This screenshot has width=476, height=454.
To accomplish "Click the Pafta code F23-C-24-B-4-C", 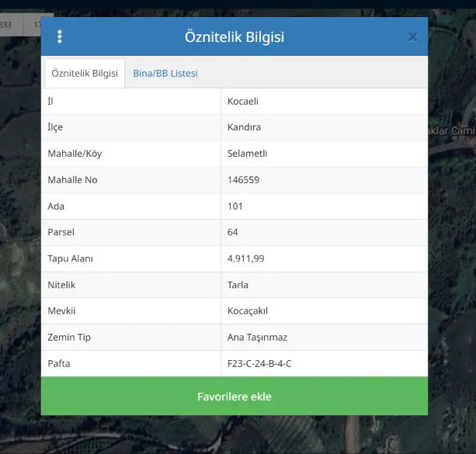I will click(259, 363).
